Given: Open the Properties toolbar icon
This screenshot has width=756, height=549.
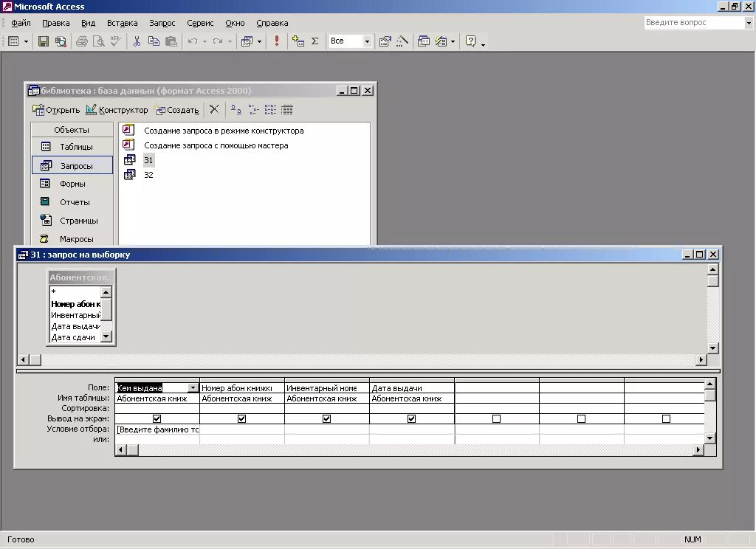Looking at the screenshot, I should 385,41.
